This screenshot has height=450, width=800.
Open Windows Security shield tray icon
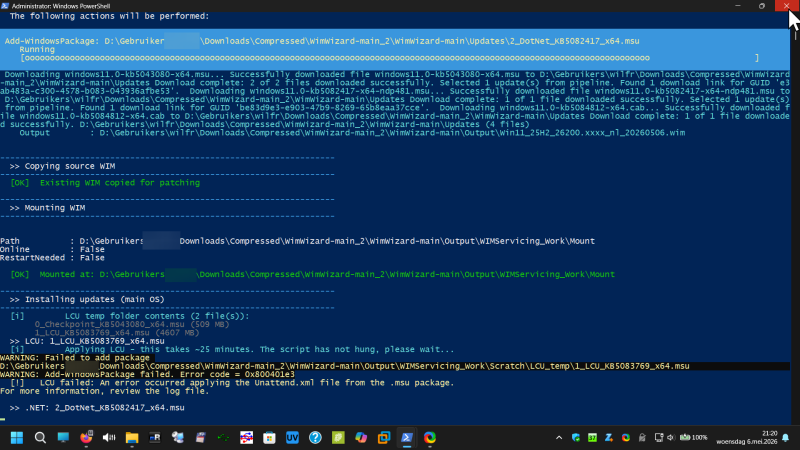pos(576,438)
